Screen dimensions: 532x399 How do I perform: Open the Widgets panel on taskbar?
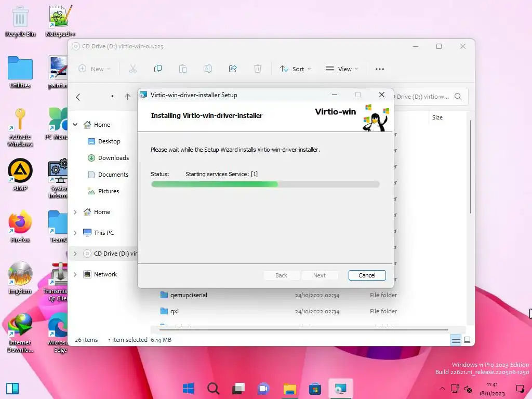(x=12, y=389)
